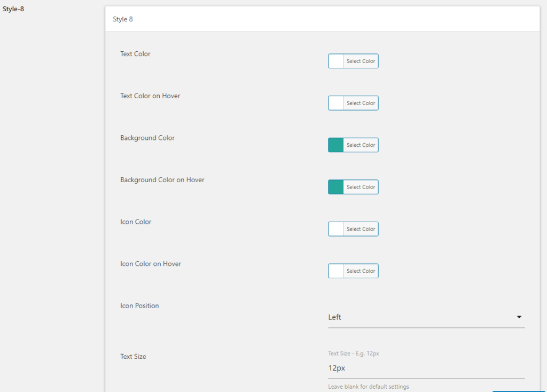Click the Text Color white swatch
Viewport: 547px width, 392px height.
(x=336, y=61)
